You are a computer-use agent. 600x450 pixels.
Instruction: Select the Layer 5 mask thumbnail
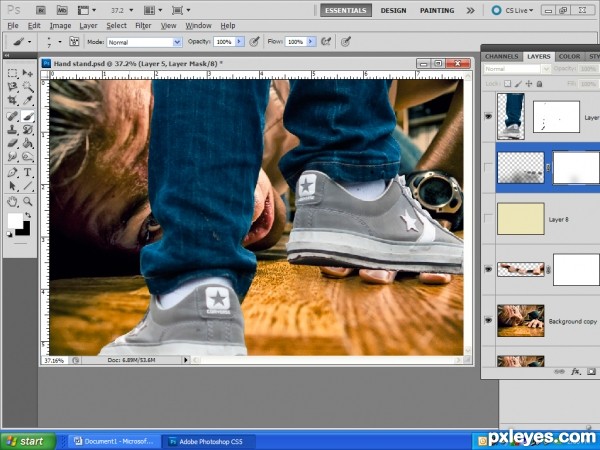coord(576,167)
